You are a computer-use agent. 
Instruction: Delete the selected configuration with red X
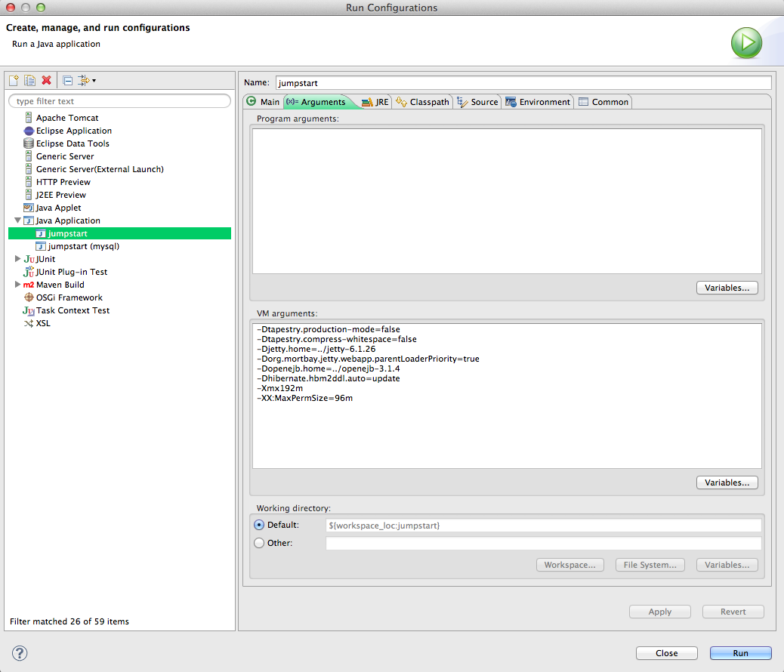47,80
